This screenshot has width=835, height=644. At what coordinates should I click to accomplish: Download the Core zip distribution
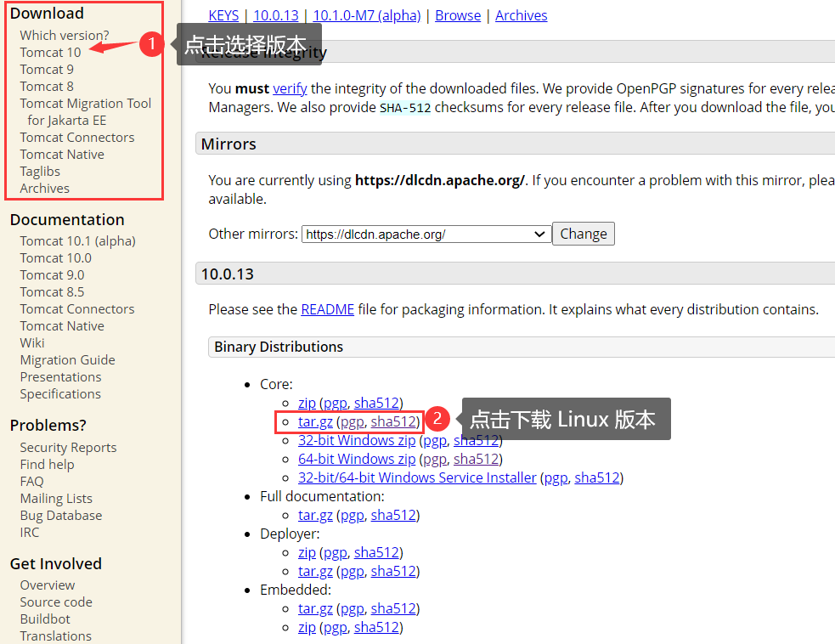(307, 403)
